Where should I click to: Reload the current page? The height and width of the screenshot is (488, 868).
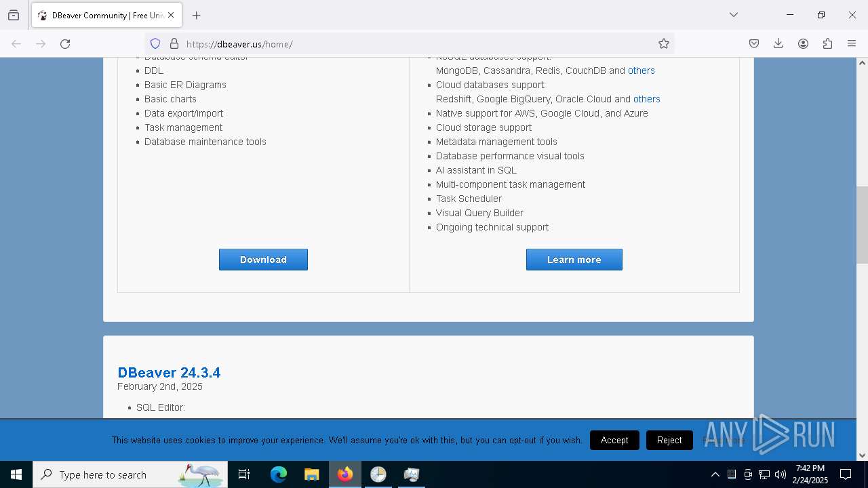pos(65,44)
